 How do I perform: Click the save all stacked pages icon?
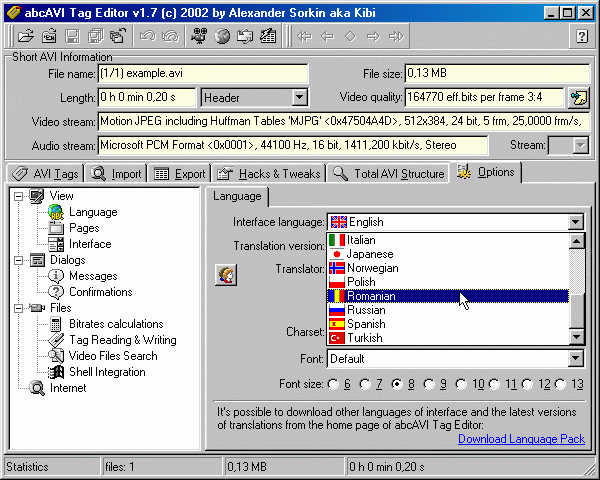[95, 36]
